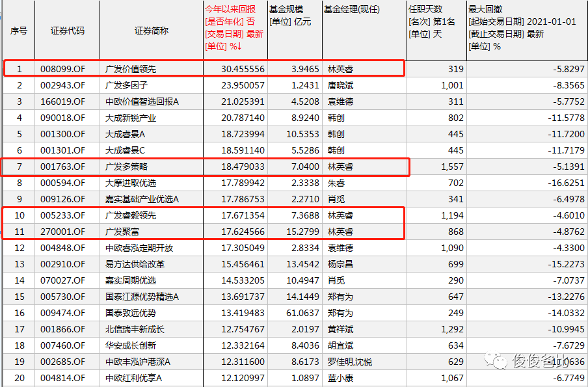Select fund size value 61.0637

[x=303, y=313]
